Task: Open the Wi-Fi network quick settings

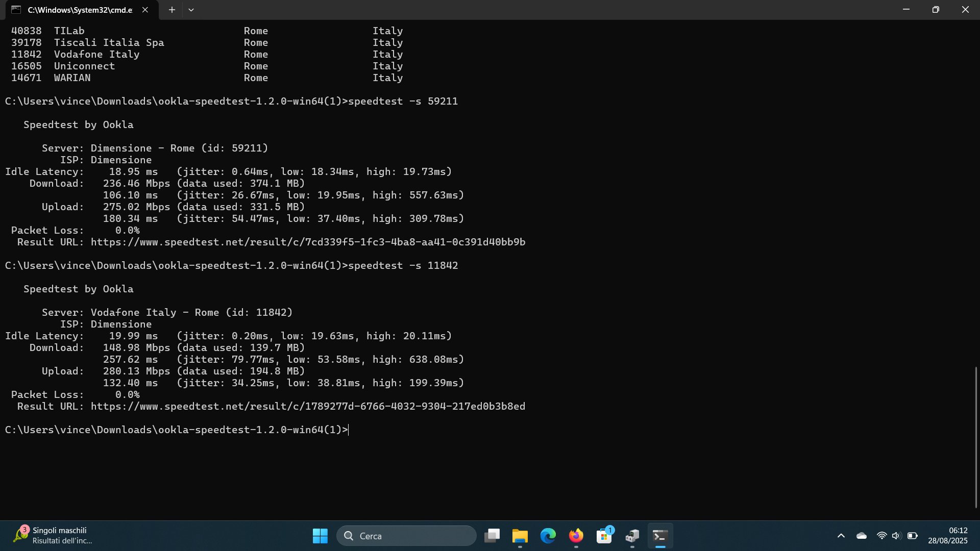Action: click(881, 536)
